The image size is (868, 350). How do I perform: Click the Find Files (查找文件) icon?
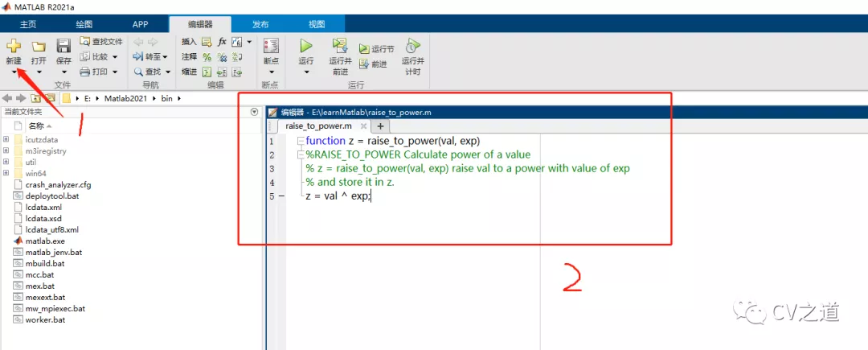[x=84, y=42]
